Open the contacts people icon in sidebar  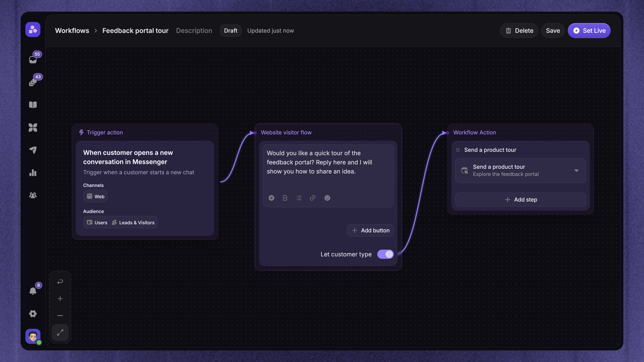[33, 195]
